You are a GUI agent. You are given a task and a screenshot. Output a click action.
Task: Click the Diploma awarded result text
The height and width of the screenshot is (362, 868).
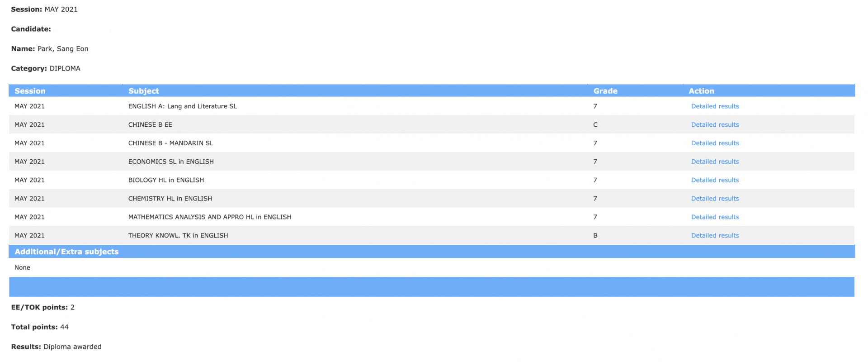tap(72, 347)
